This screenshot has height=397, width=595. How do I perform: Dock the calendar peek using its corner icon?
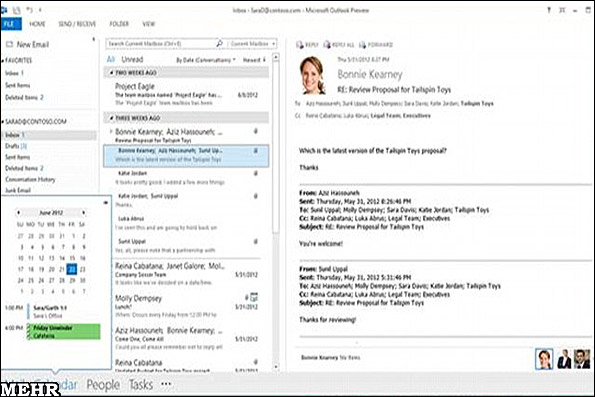pos(105,203)
